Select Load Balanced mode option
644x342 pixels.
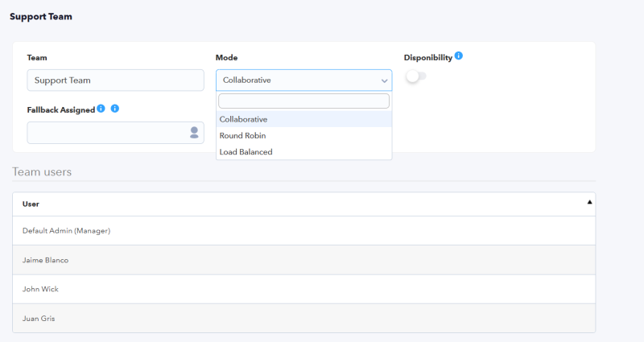coord(304,152)
